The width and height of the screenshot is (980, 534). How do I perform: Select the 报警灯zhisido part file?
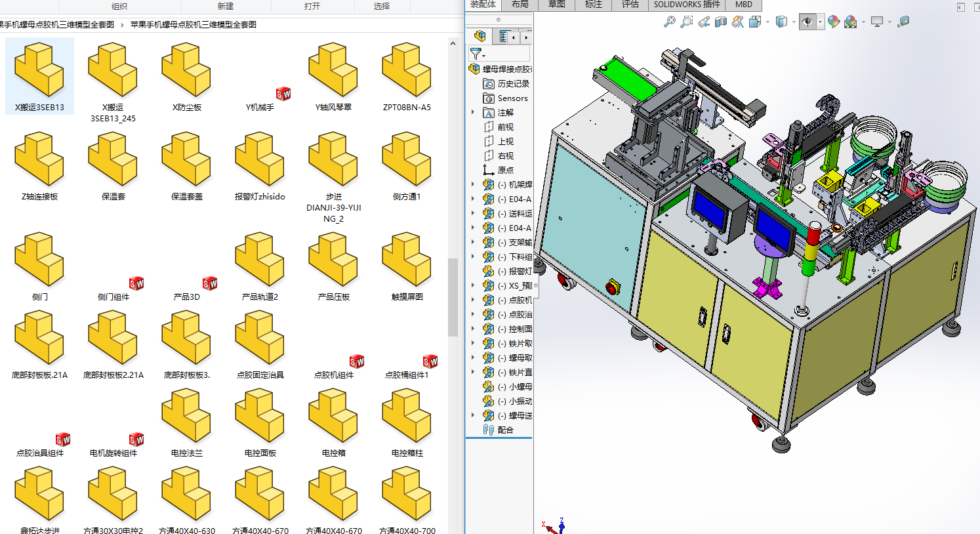coord(260,166)
